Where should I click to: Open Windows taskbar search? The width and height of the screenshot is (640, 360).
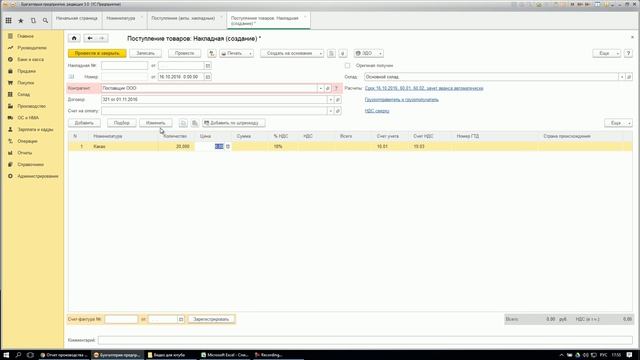tap(18, 355)
